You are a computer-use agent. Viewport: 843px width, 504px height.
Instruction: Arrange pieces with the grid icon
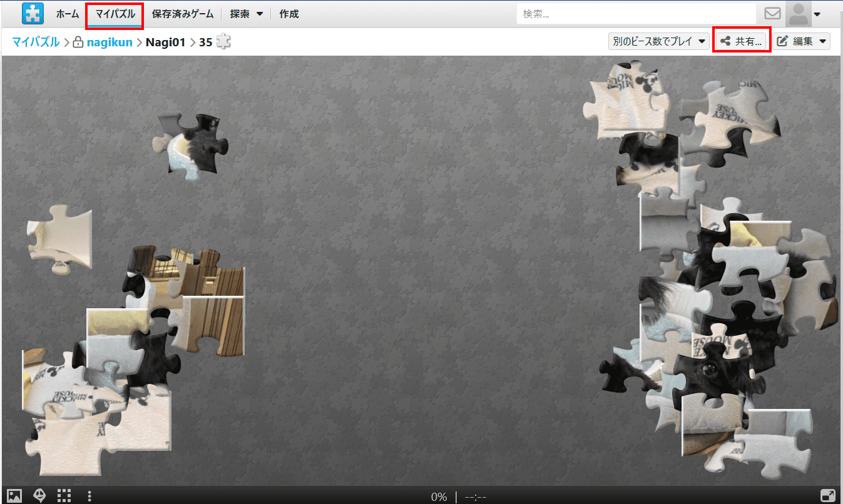tap(64, 496)
